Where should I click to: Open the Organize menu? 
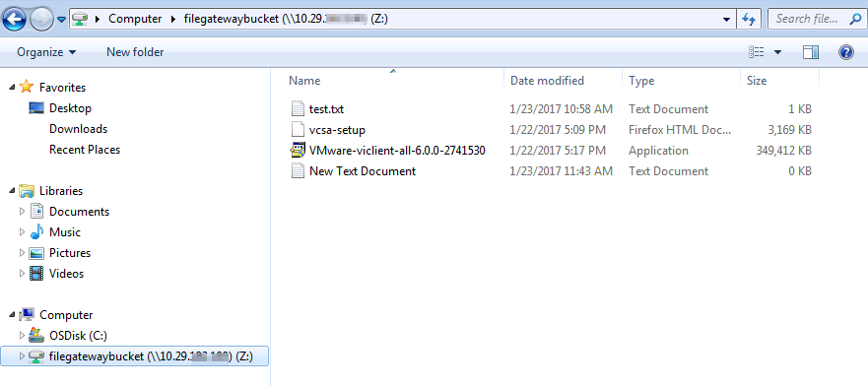46,52
